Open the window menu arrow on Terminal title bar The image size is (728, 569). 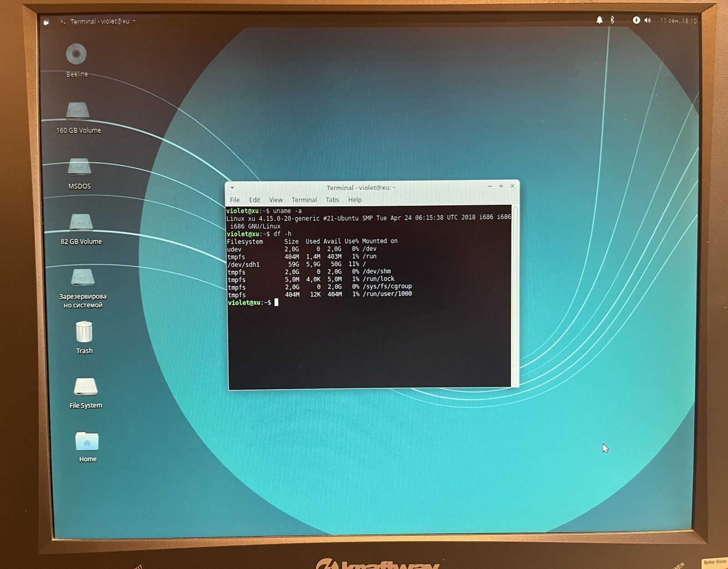pyautogui.click(x=232, y=188)
